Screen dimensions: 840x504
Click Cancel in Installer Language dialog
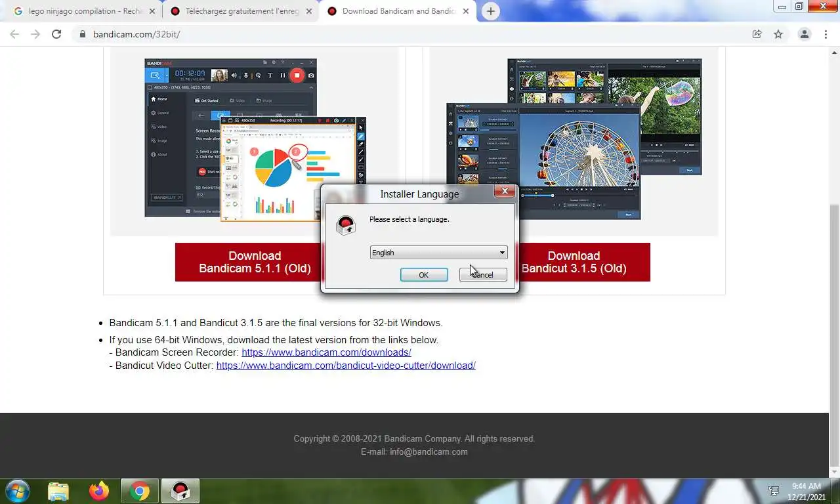click(x=483, y=274)
